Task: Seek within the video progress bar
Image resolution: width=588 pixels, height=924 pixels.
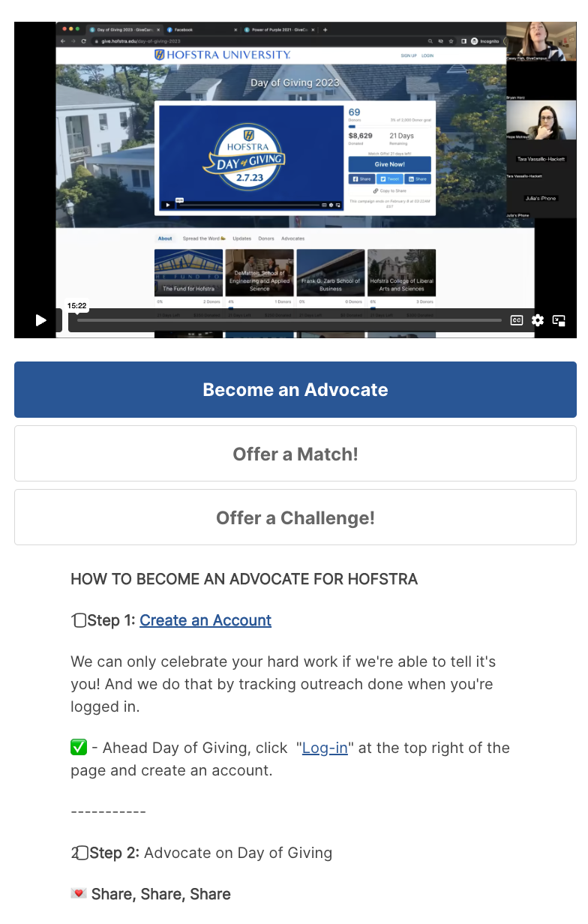Action: (x=289, y=320)
